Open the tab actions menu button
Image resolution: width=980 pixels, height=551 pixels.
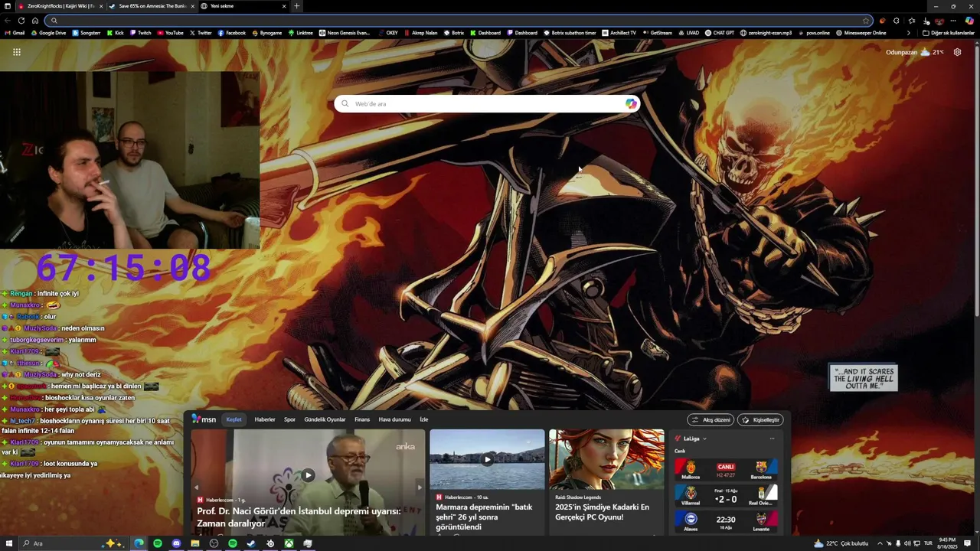pos(8,6)
